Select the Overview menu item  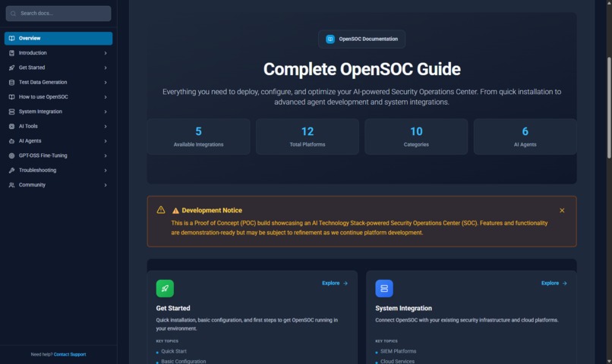58,38
